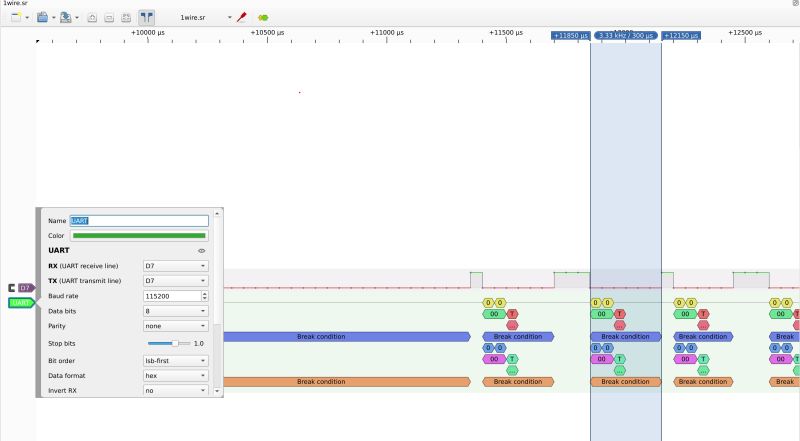Expand the Save file dropdown arrow

tap(77, 17)
